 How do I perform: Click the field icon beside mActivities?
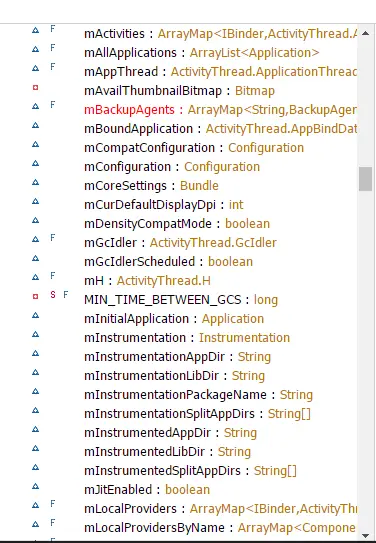(x=35, y=30)
